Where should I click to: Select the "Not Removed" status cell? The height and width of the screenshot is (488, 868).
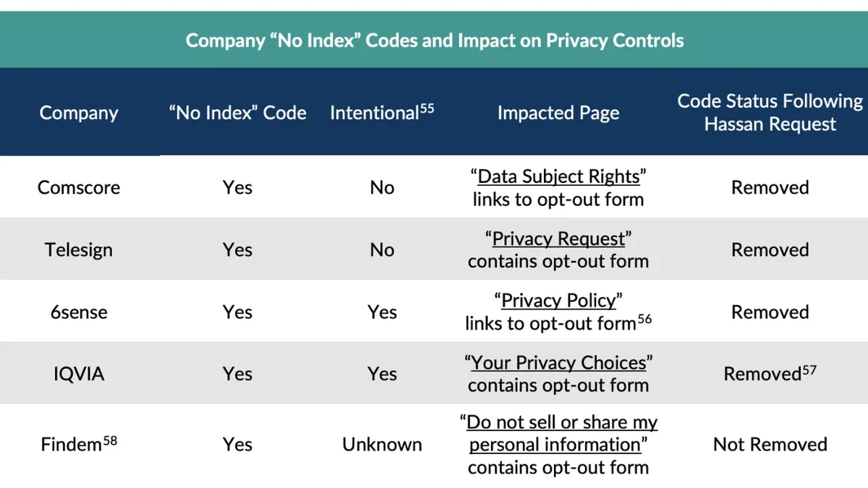tap(770, 445)
